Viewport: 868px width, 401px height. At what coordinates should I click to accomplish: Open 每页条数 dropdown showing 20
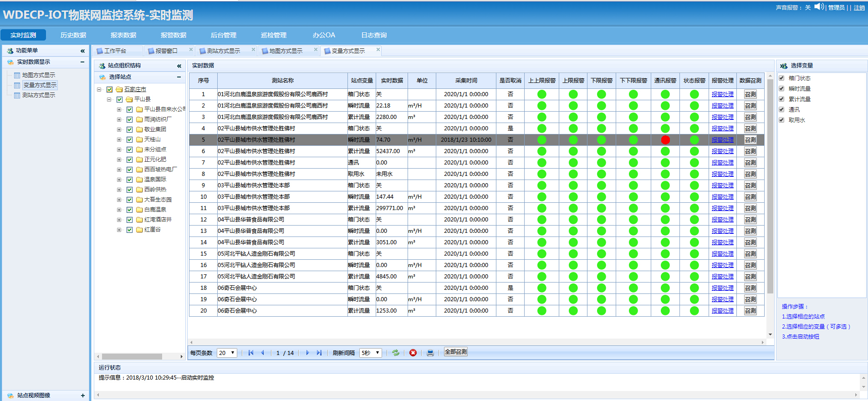pyautogui.click(x=227, y=353)
